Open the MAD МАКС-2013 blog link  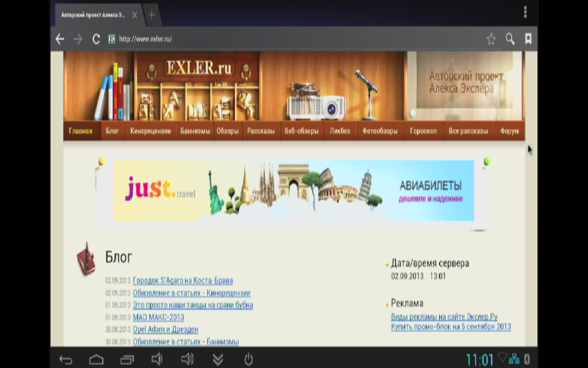point(158,317)
